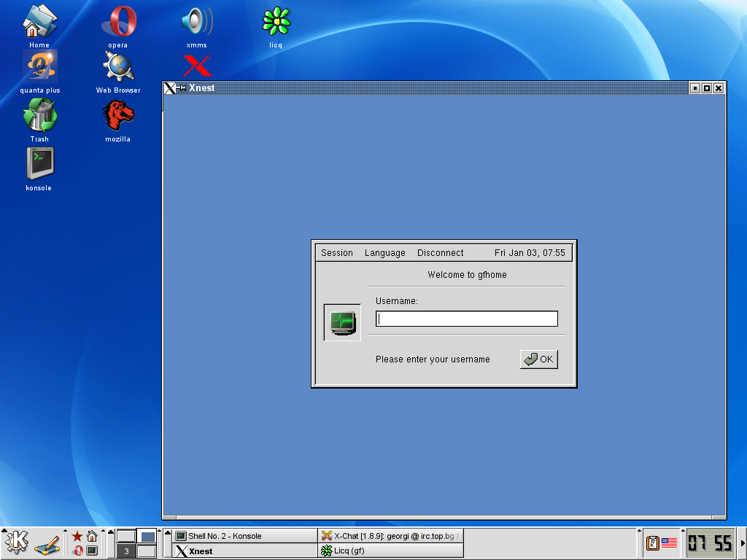Switch to the bottom-right desktop in pager

(x=147, y=551)
